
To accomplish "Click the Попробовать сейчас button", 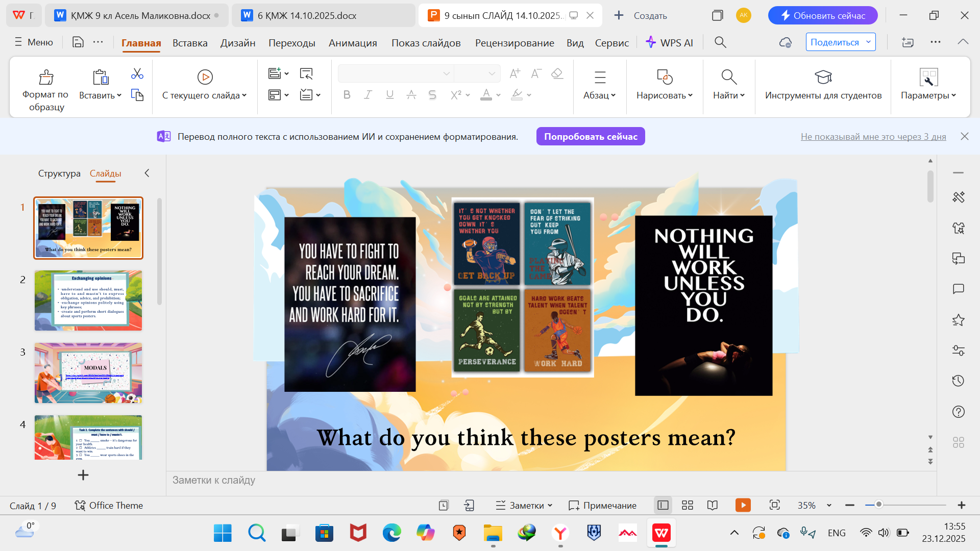I will coord(591,137).
